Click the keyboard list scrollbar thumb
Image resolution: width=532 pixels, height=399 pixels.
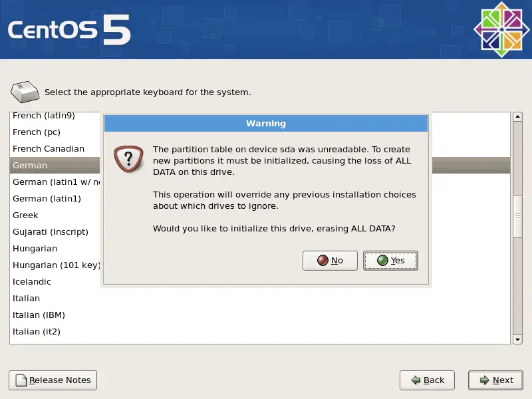point(517,216)
